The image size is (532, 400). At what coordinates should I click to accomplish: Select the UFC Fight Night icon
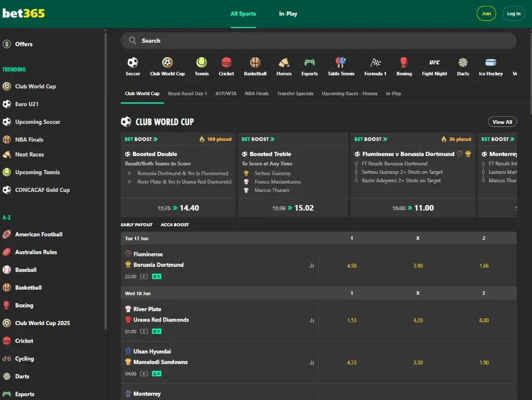(434, 63)
